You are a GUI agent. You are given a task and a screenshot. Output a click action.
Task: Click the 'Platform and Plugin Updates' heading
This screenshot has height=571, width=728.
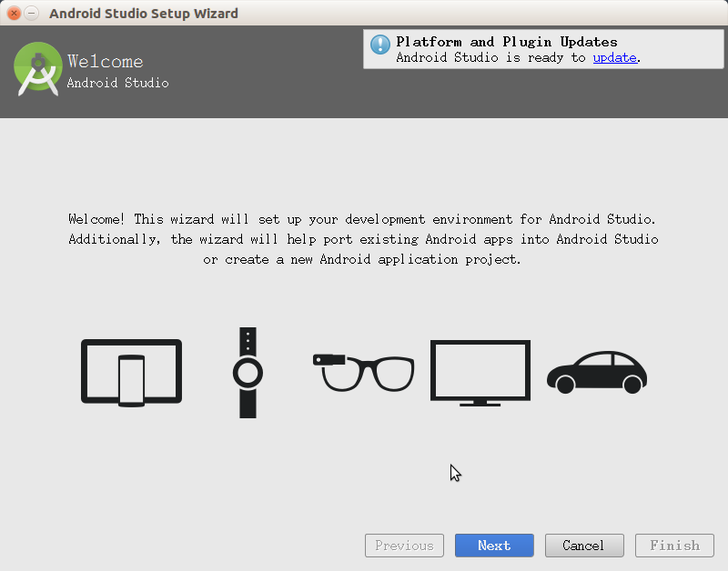pos(507,42)
